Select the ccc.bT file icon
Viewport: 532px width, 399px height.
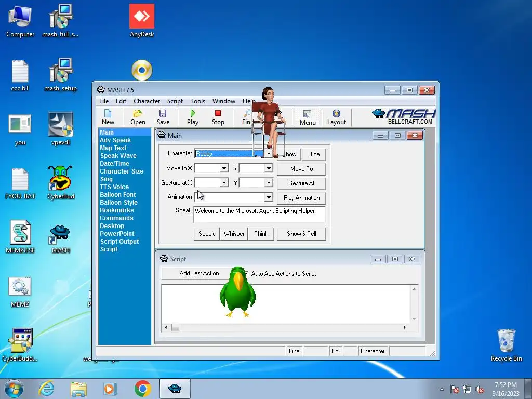(x=20, y=75)
